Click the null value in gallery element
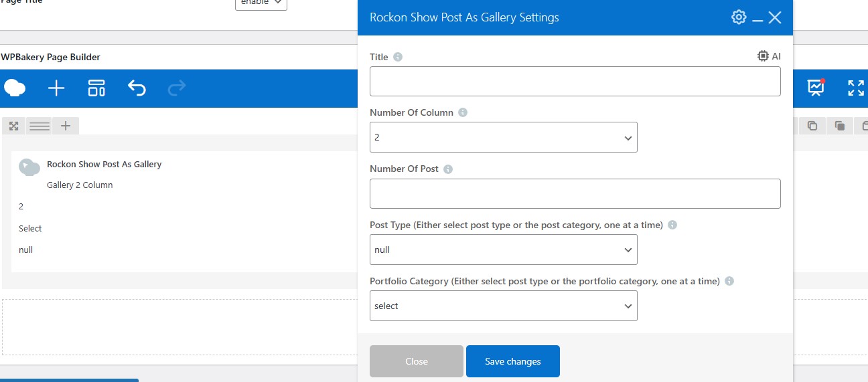 (x=25, y=250)
